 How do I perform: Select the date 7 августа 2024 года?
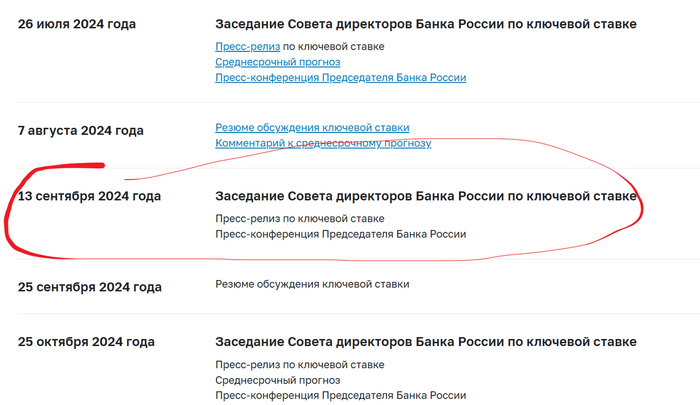pyautogui.click(x=81, y=131)
